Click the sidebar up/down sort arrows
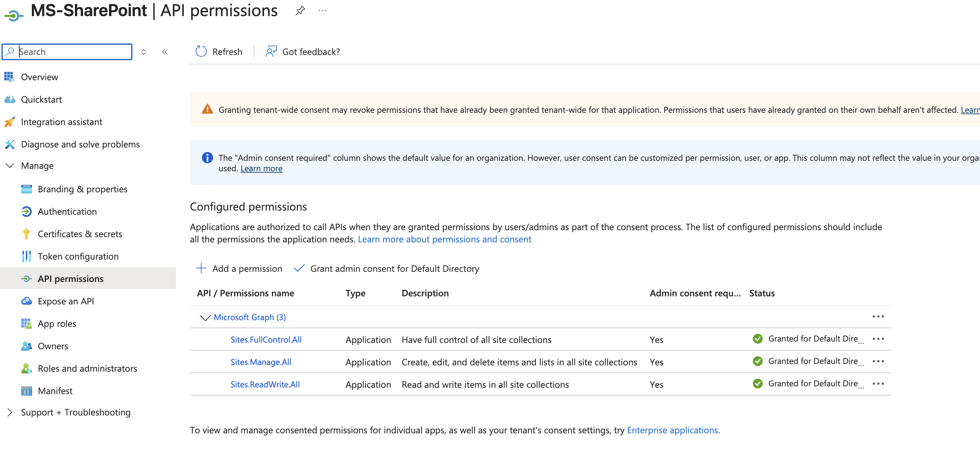This screenshot has width=980, height=475. click(144, 52)
